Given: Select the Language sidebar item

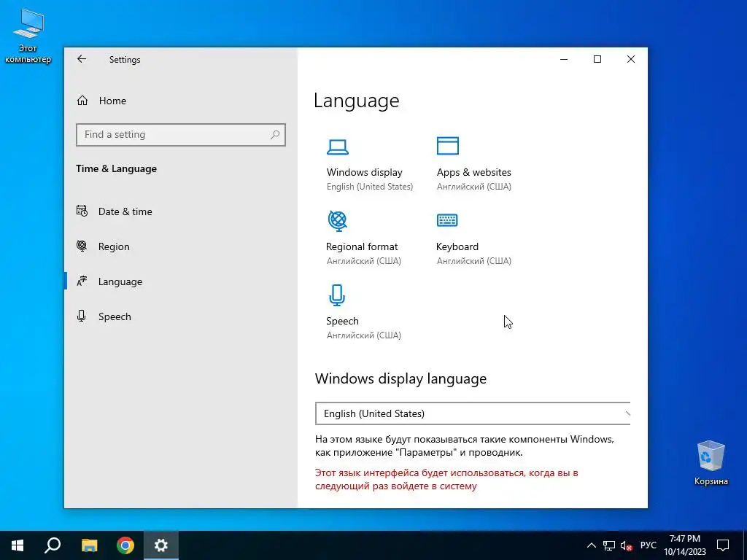Looking at the screenshot, I should coord(120,281).
